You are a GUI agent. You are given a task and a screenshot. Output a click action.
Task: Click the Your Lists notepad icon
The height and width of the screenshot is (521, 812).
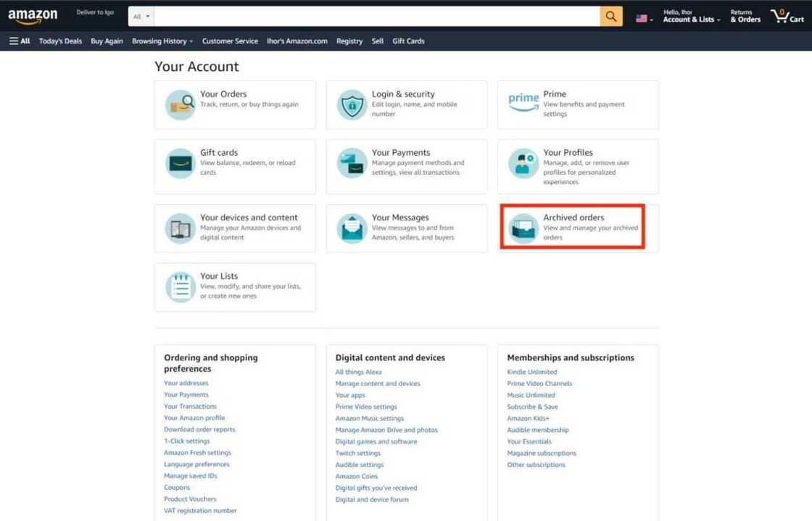pyautogui.click(x=181, y=287)
